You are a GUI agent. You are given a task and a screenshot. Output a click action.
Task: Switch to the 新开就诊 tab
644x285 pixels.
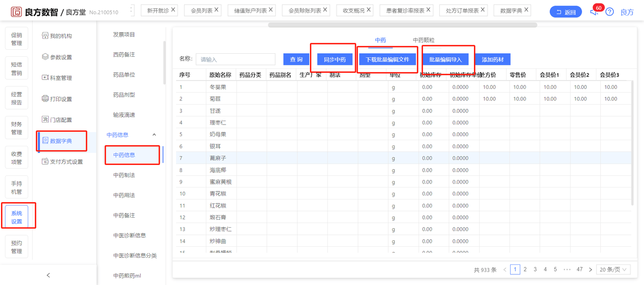(x=158, y=10)
